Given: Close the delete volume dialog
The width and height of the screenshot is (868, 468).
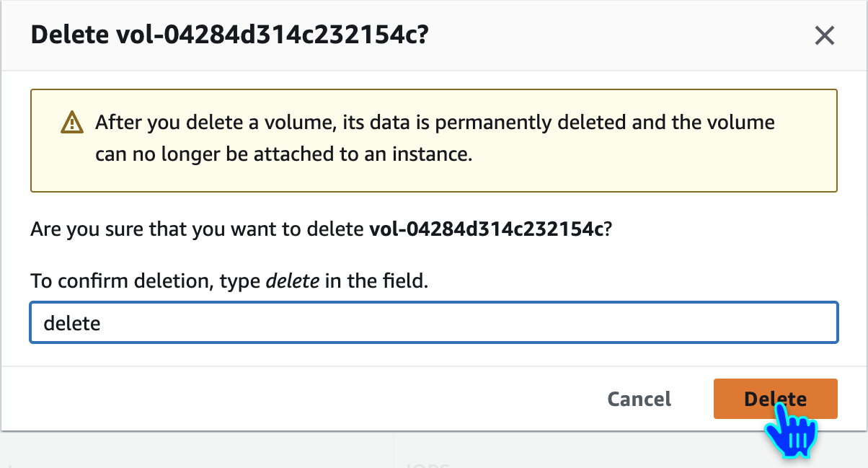Looking at the screenshot, I should [824, 35].
